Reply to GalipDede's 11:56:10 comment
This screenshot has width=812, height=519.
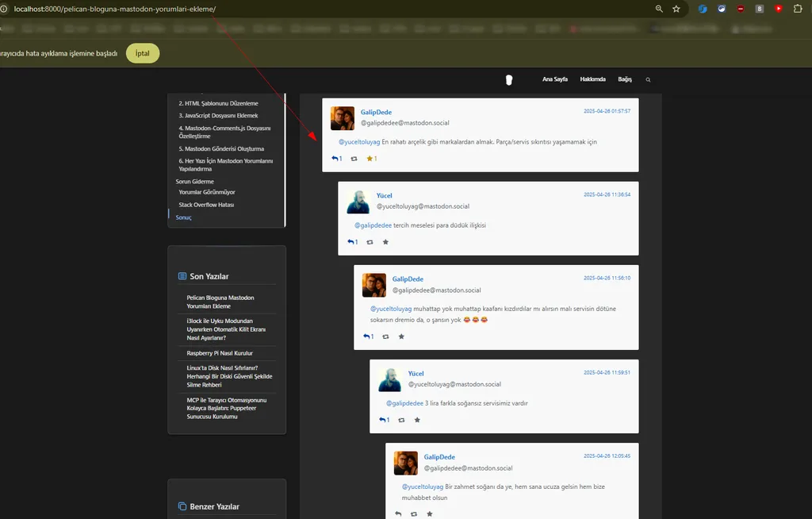click(x=368, y=336)
